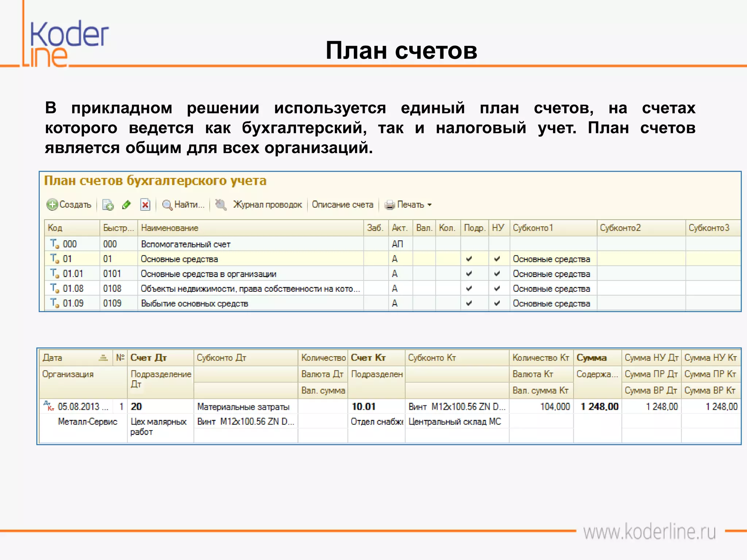Click the account icon in row 000
This screenshot has width=747, height=560.
(54, 244)
